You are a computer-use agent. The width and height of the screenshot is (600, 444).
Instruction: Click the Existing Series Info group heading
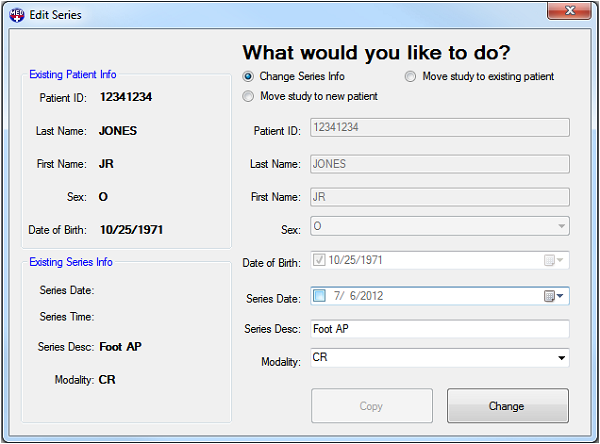click(70, 262)
